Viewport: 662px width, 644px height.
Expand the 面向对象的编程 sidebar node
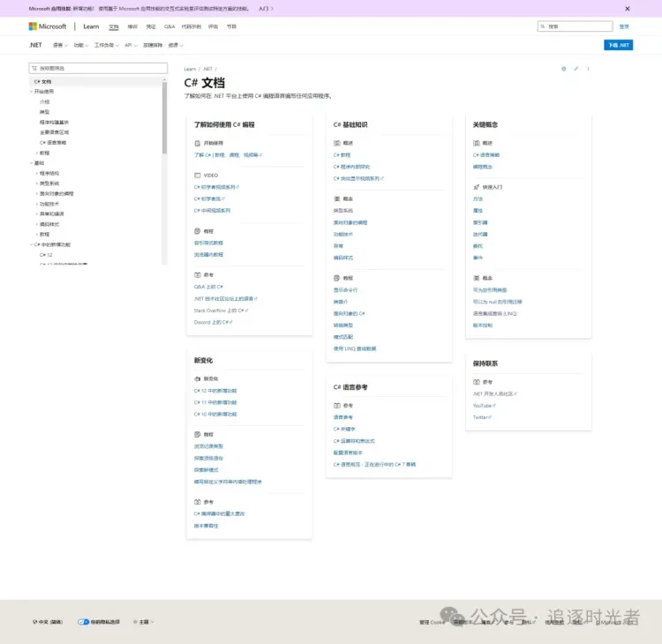(x=37, y=194)
